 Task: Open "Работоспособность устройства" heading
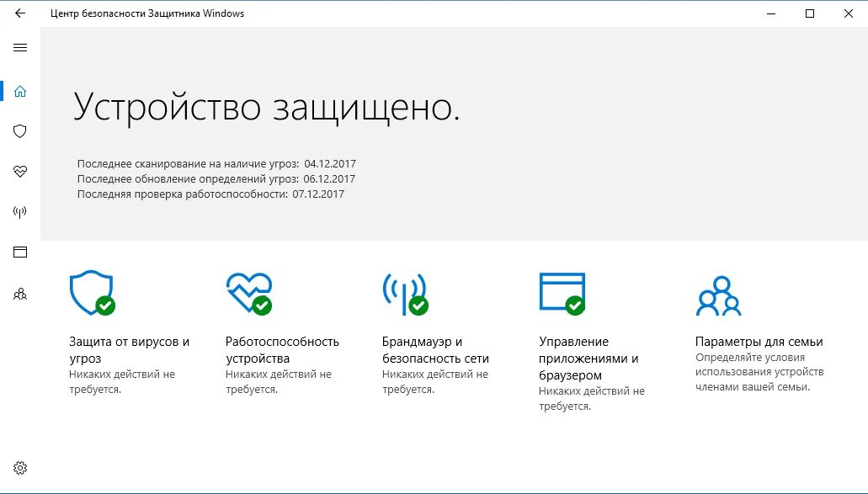click(282, 349)
